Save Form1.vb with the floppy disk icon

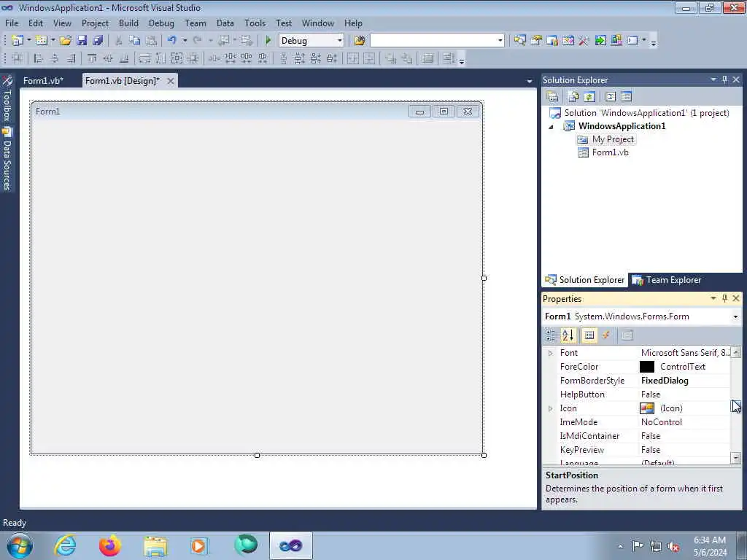click(82, 41)
